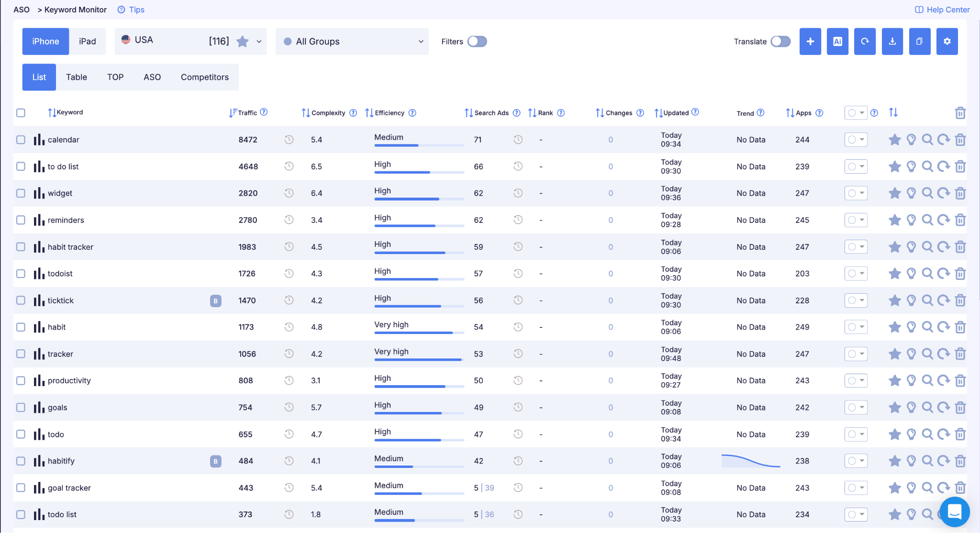Open the USA country dropdown
The width and height of the screenshot is (980, 533).
191,42
